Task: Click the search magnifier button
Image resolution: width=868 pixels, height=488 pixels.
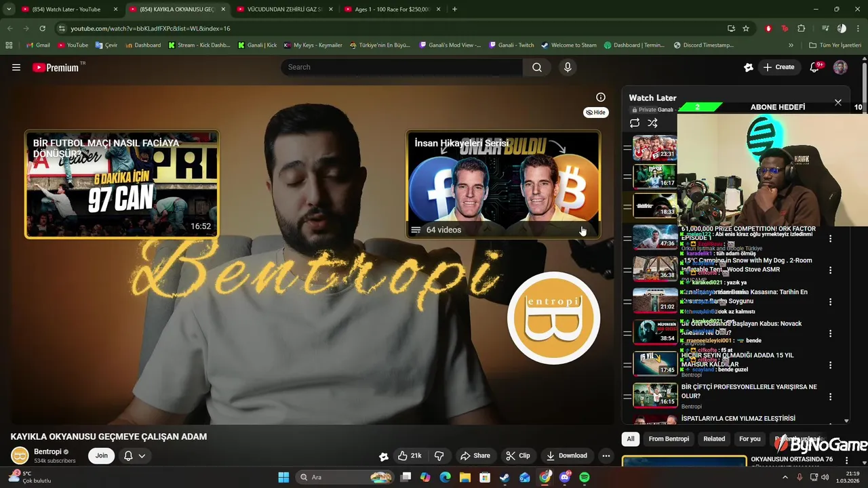Action: click(x=537, y=67)
